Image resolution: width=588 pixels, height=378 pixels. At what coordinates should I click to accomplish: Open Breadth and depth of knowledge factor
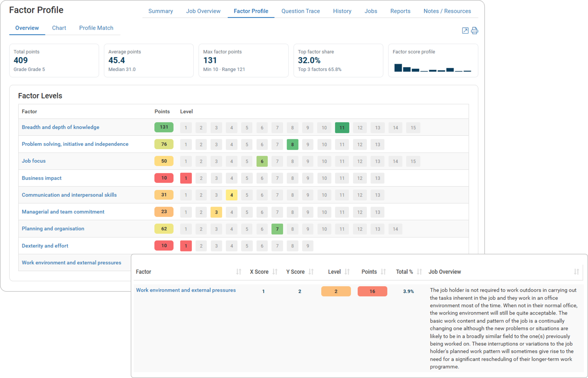click(60, 127)
